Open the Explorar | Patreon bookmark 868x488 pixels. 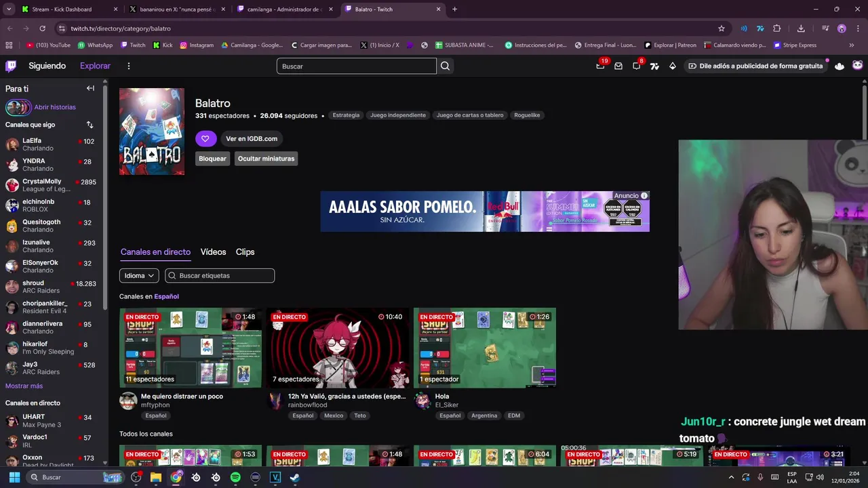click(670, 45)
